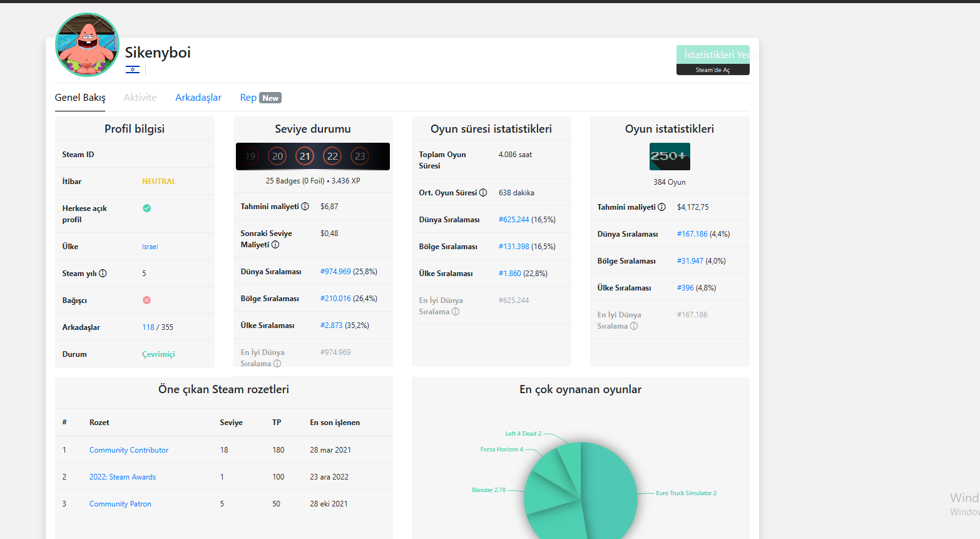This screenshot has height=539, width=980.
Task: Click the 384 Oyun count text
Action: pos(670,182)
